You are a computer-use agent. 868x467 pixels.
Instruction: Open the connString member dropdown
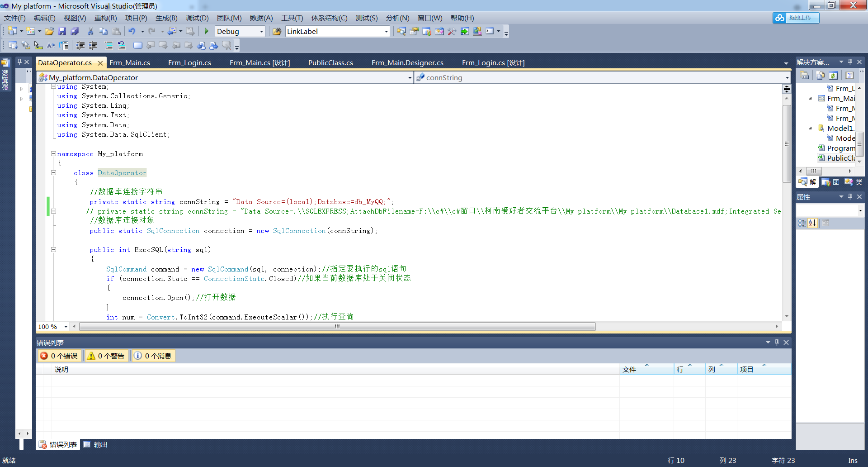[x=787, y=78]
